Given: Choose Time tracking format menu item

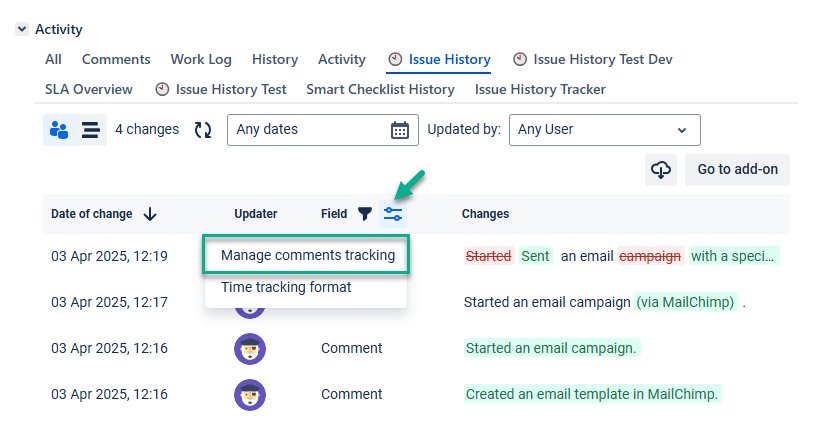Looking at the screenshot, I should (286, 288).
